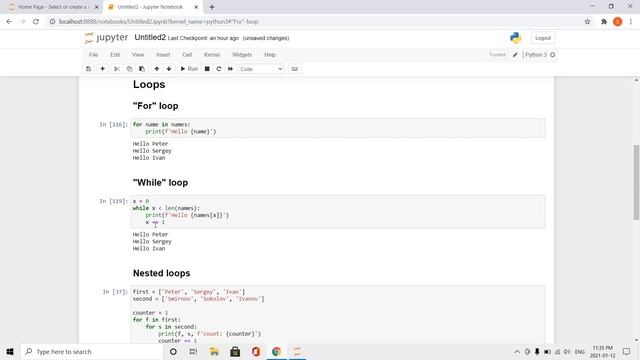The image size is (640, 360).
Task: Click the pencil edit mode icon
Action: click(515, 55)
